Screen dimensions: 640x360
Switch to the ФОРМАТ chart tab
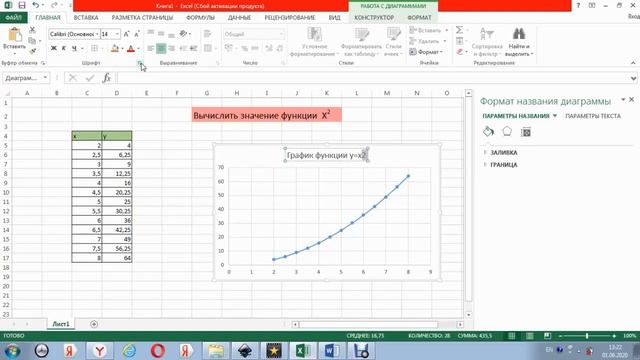pos(419,18)
